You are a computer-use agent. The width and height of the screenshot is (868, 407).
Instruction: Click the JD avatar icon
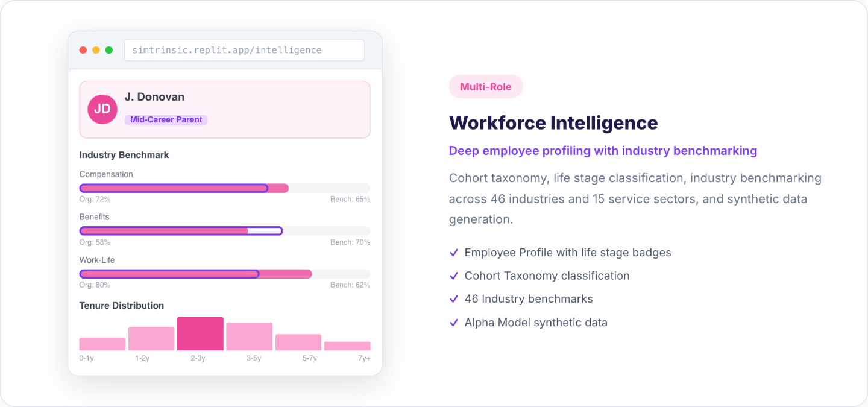tap(102, 109)
